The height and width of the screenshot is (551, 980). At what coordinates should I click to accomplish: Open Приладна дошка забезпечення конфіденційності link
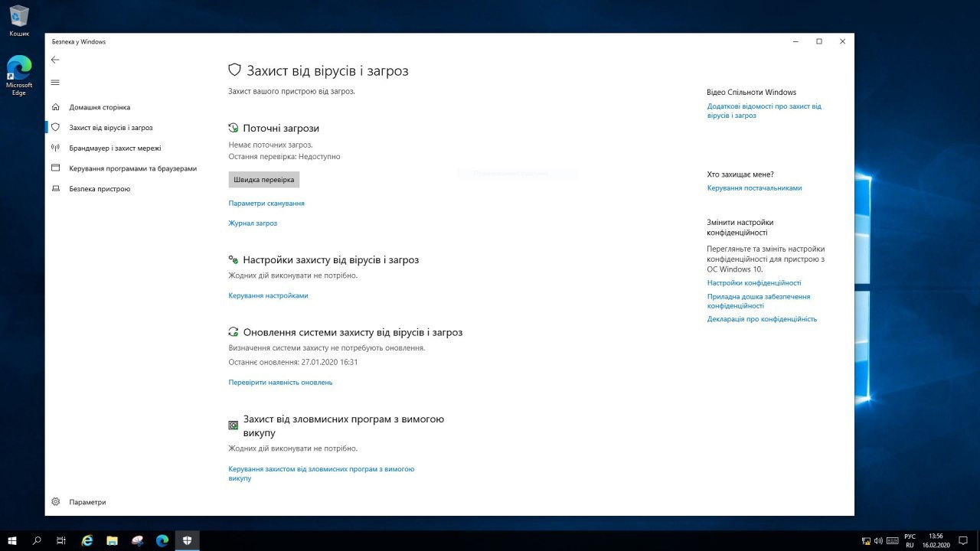pyautogui.click(x=759, y=301)
